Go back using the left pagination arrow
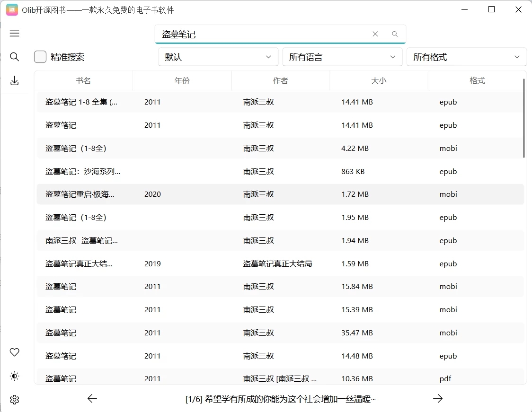 (92, 399)
